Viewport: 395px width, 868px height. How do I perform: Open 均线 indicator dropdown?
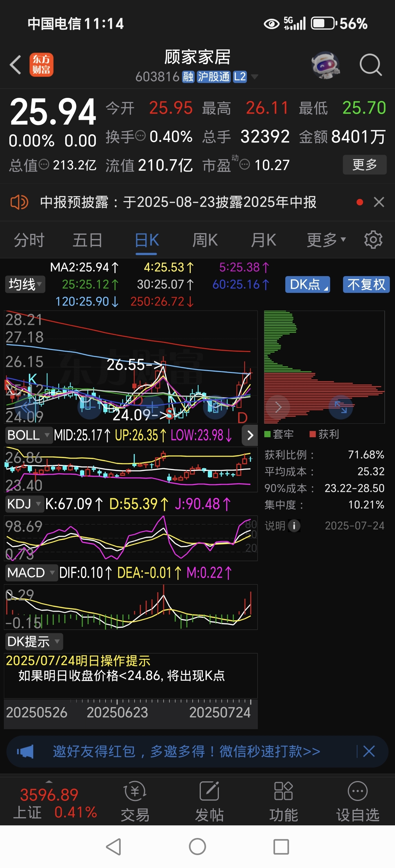25,284
